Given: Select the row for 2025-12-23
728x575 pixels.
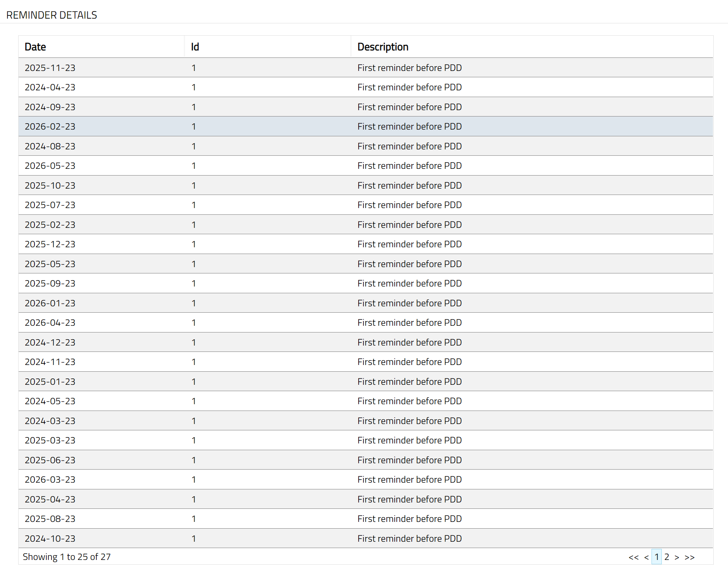Looking at the screenshot, I should (50, 244).
